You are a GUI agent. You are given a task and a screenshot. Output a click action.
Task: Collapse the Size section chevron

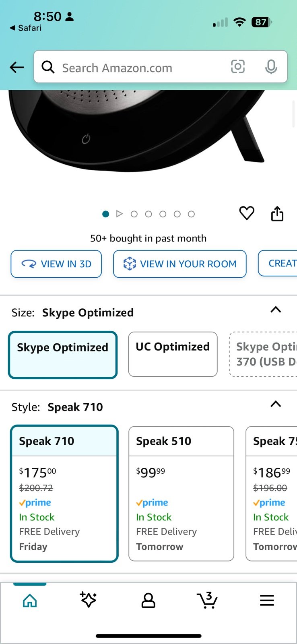pos(276,310)
